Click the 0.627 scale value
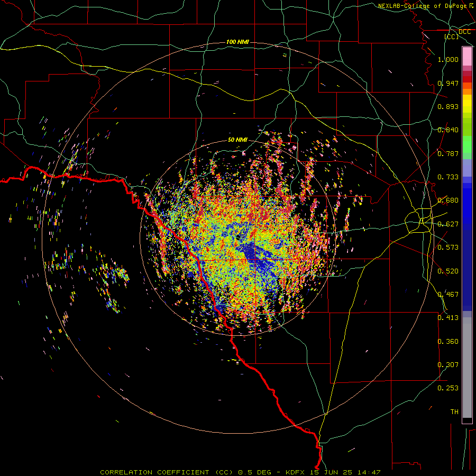Screen dimensions: 476x476 coord(448,224)
